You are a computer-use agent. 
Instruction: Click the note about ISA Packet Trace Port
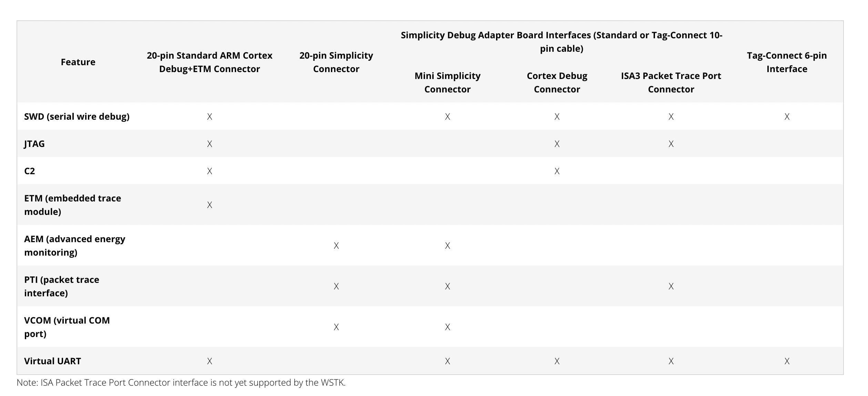point(181,383)
